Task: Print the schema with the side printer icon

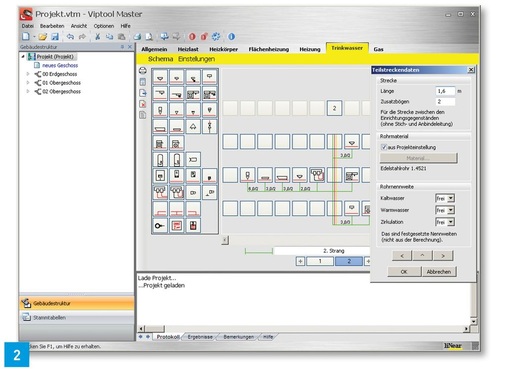Action: coord(143,71)
